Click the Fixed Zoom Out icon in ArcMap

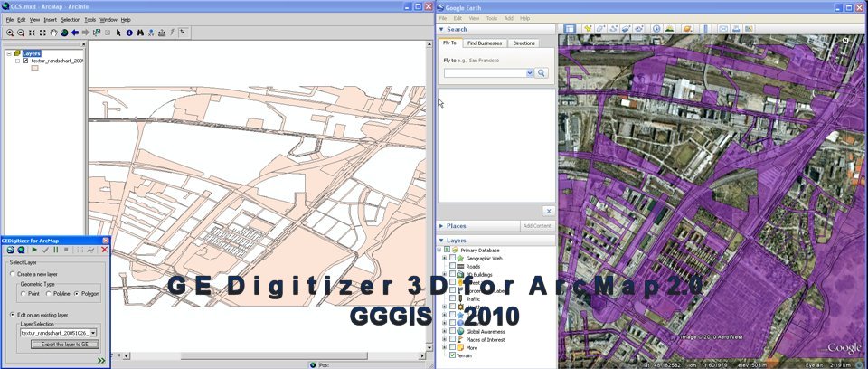tap(42, 33)
